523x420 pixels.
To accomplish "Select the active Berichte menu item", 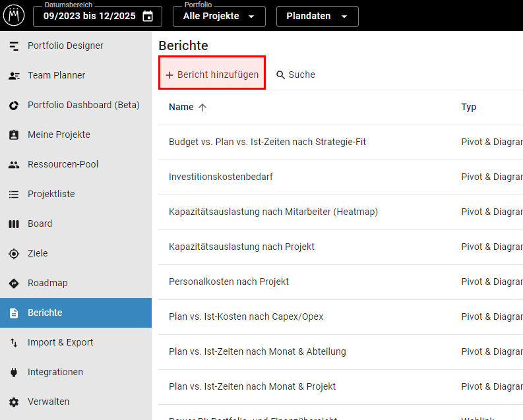I will 76,313.
